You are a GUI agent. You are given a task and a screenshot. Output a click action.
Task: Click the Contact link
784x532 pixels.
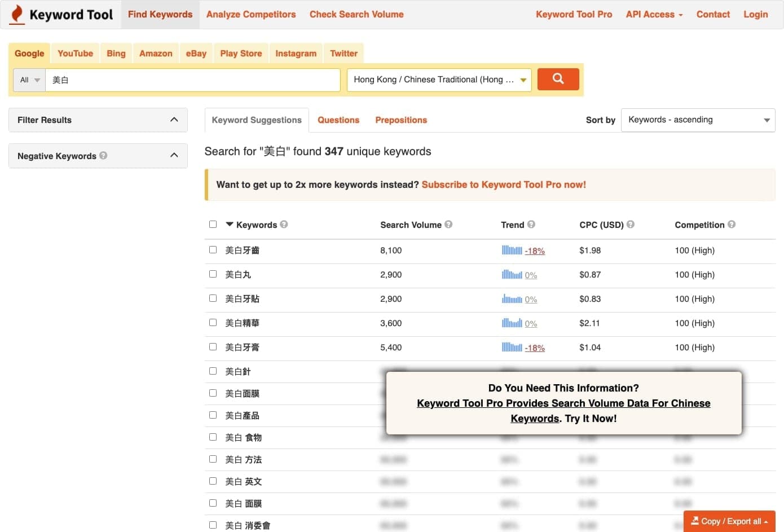pyautogui.click(x=713, y=14)
